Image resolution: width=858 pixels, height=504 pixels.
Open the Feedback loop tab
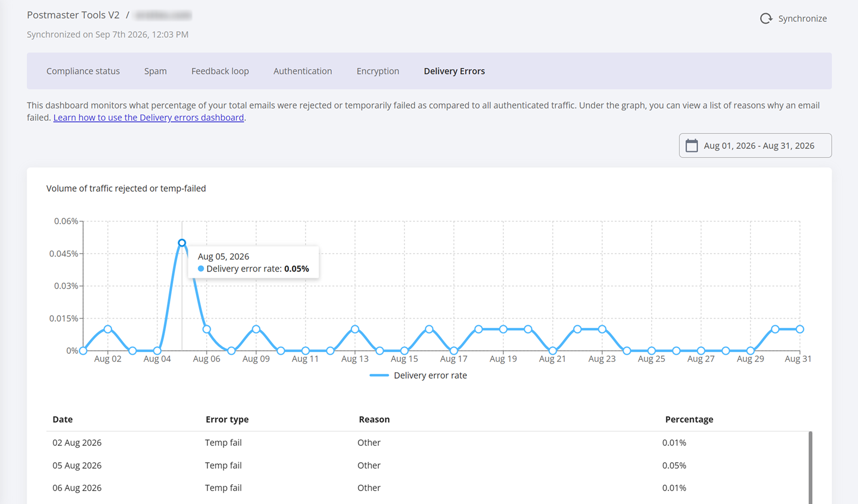point(220,71)
